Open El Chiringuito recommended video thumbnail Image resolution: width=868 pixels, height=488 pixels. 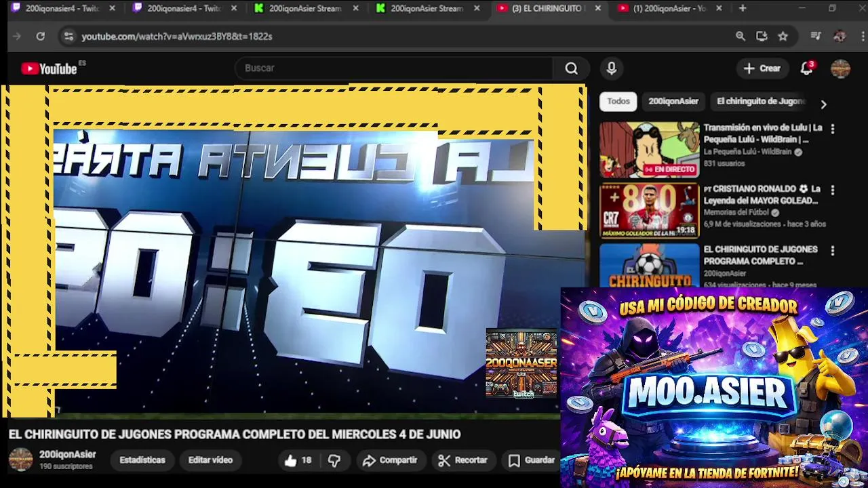pos(649,265)
